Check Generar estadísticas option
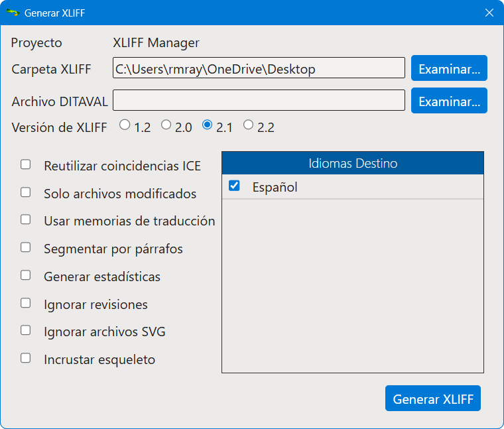Viewport: 504px width, 429px height. pos(26,275)
